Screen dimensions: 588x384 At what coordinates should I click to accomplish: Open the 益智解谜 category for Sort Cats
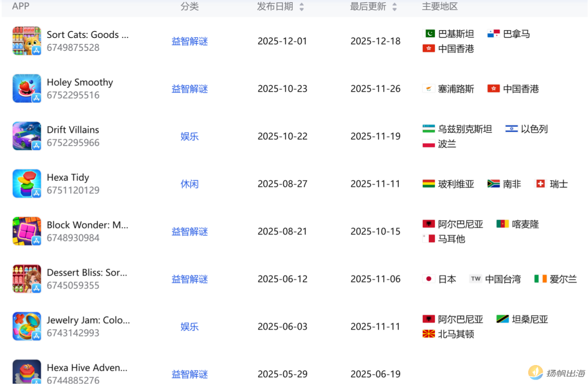click(x=189, y=41)
